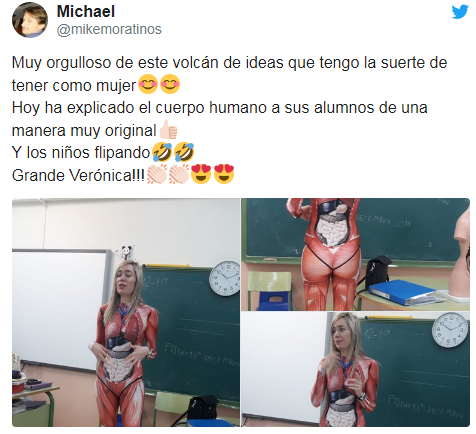Viewport: 476px width, 434px height.
Task: Click the first blushing smile emoji
Action: coord(148,84)
